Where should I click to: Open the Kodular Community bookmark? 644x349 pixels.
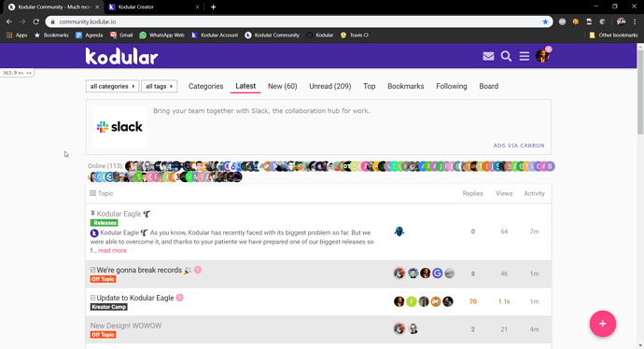(273, 35)
